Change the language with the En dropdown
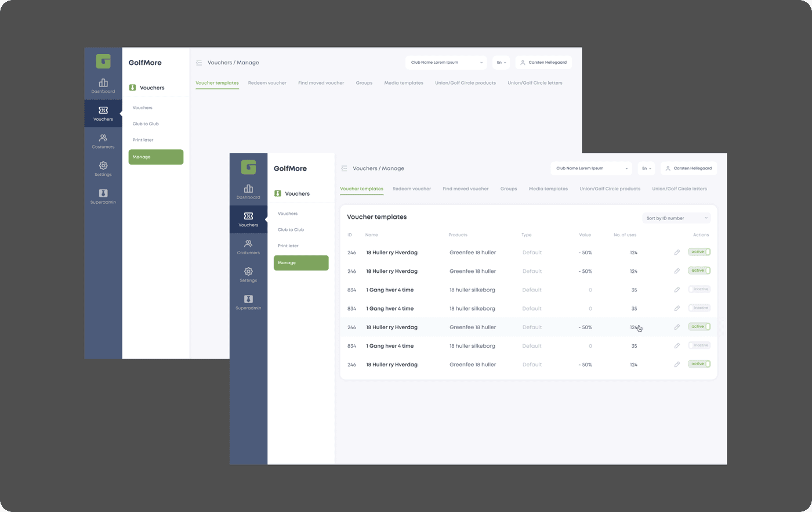 [x=646, y=168]
